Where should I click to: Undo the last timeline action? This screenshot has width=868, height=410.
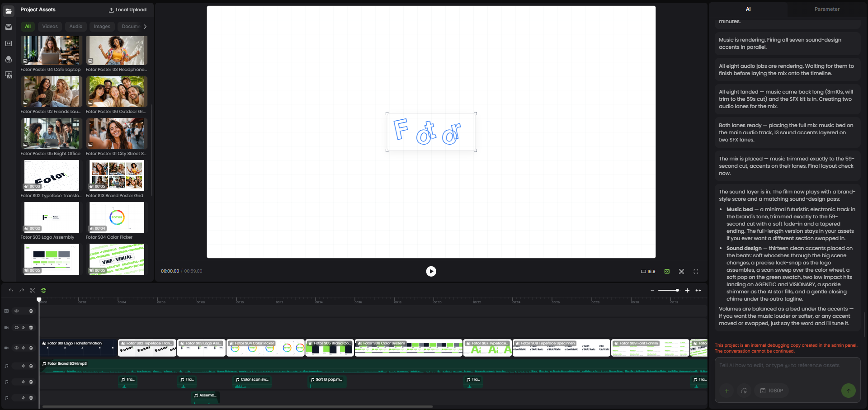point(11,290)
